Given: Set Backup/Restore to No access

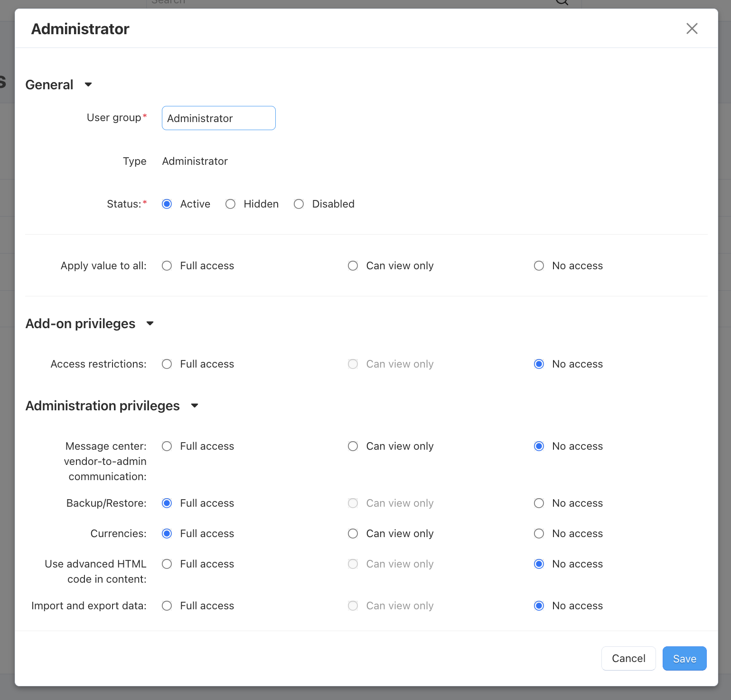Looking at the screenshot, I should [x=539, y=503].
